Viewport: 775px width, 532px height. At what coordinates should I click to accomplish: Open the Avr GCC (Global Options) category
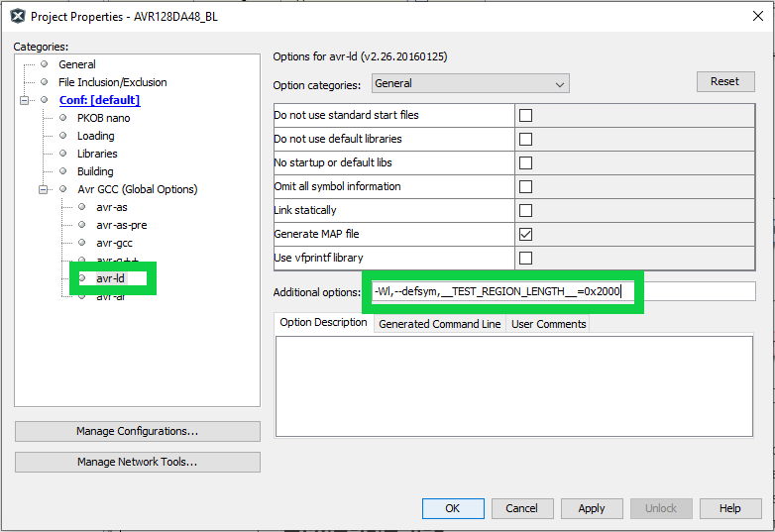137,189
